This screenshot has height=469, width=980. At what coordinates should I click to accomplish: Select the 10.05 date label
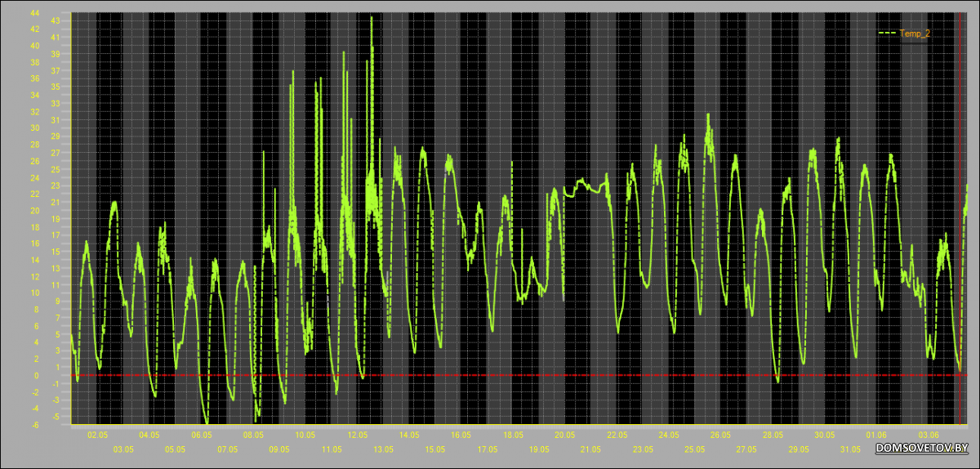(x=305, y=435)
